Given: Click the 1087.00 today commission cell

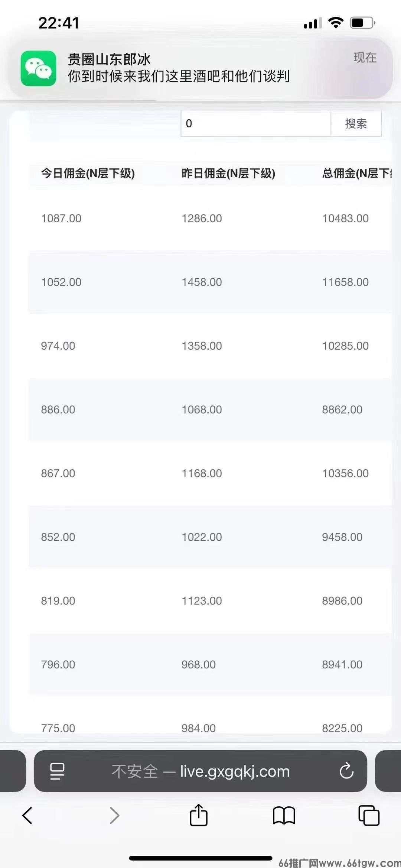Looking at the screenshot, I should [61, 218].
